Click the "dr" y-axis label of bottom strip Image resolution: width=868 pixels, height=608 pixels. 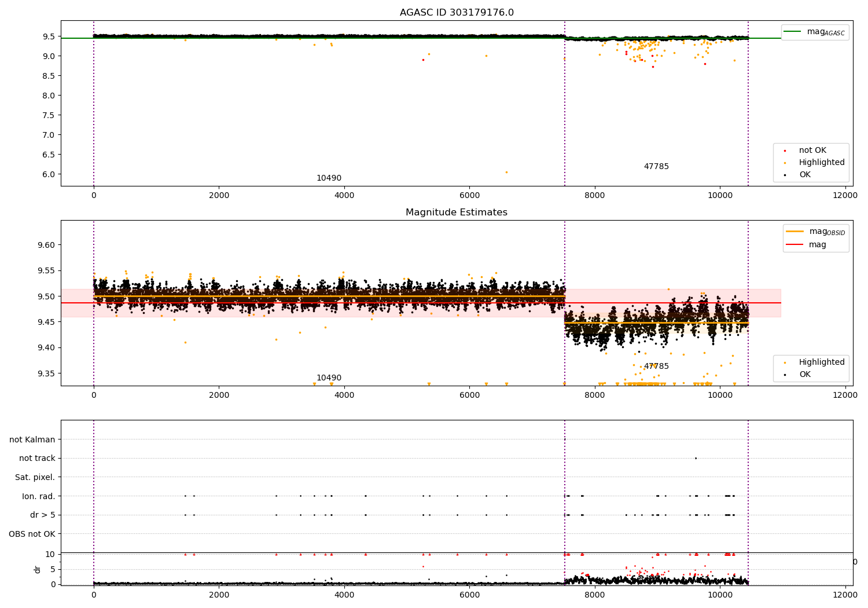38,569
